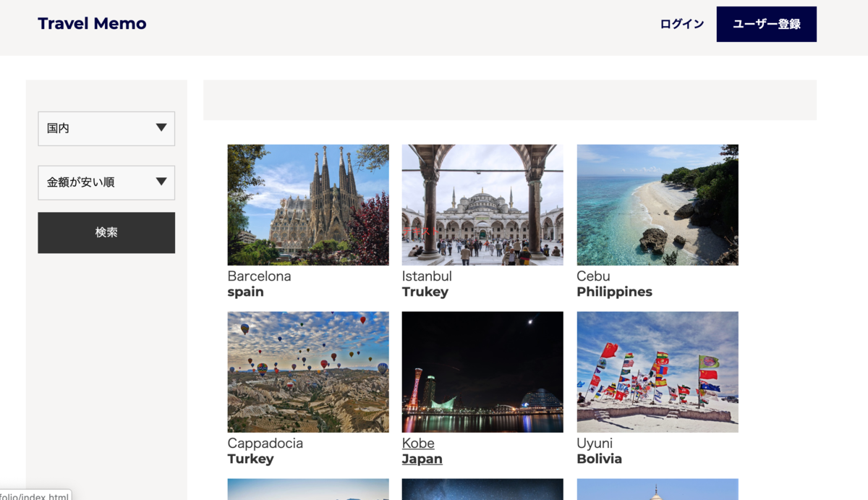Screen dimensions: 868x500
Task: Click the Cebu city name
Action: coord(593,276)
